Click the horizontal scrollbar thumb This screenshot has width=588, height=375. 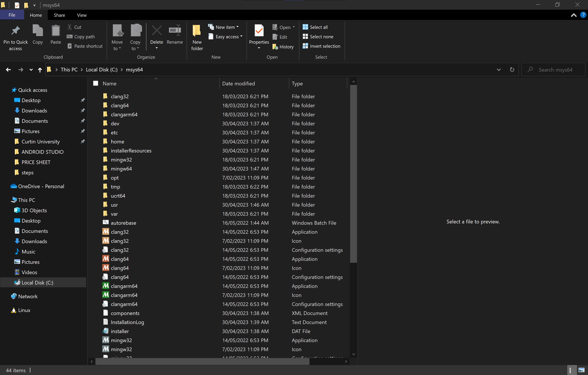click(202, 361)
